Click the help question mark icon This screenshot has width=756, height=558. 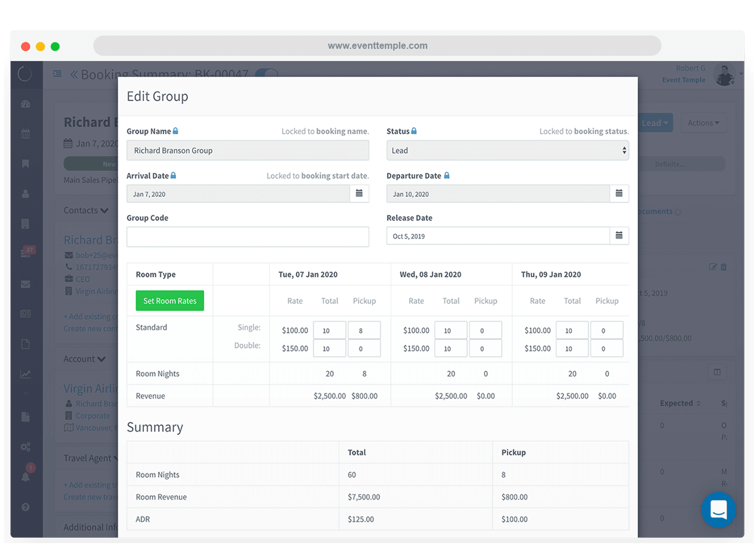pos(26,507)
